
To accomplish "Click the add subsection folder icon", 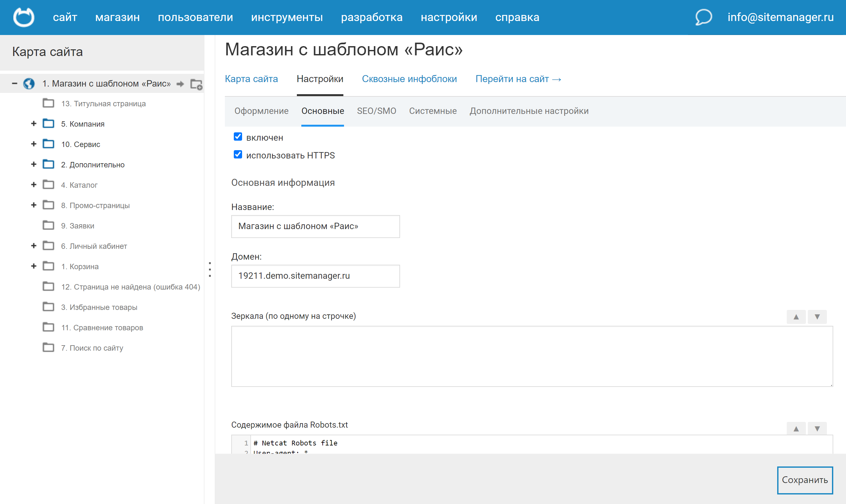I will pyautogui.click(x=196, y=84).
